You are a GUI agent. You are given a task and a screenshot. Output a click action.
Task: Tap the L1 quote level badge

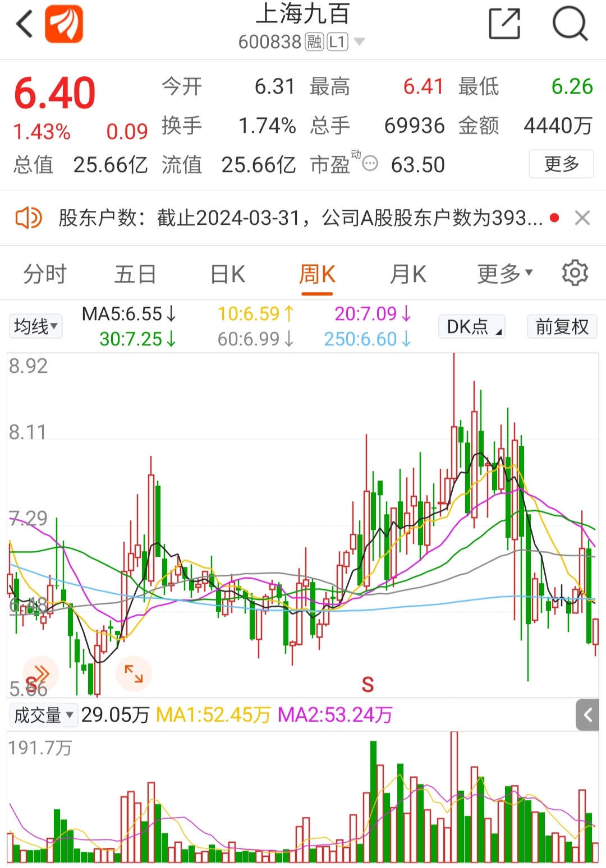[x=337, y=41]
